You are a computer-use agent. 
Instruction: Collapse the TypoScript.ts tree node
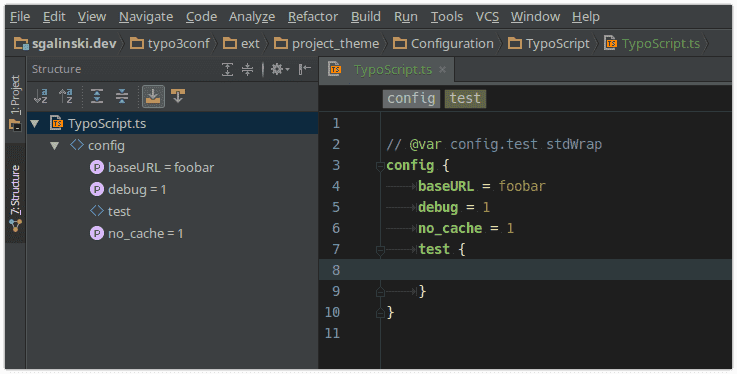(35, 124)
